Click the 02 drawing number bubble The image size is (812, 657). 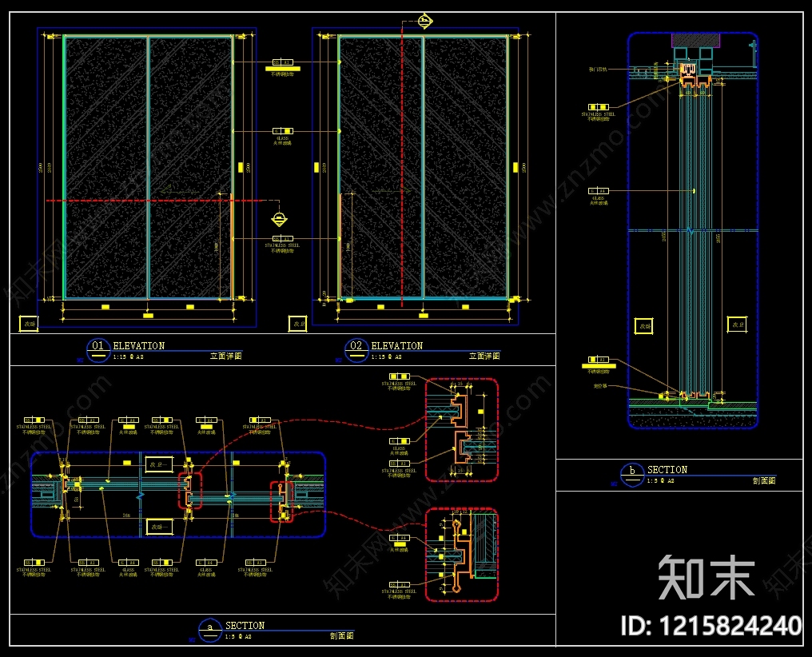(x=356, y=351)
